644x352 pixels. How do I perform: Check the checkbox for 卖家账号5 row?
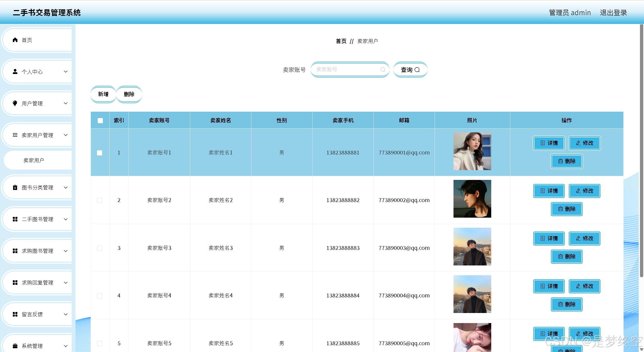(x=100, y=343)
